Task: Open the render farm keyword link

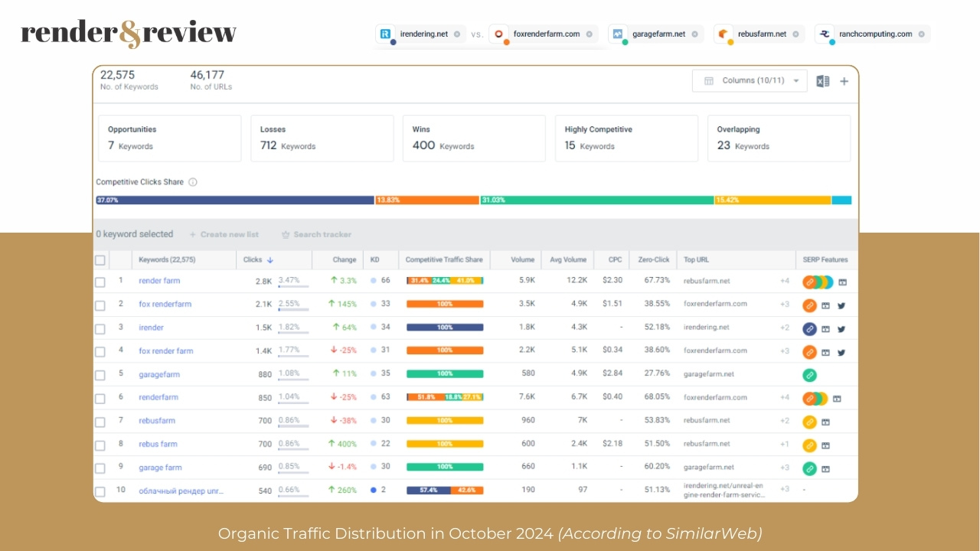Action: (x=159, y=281)
